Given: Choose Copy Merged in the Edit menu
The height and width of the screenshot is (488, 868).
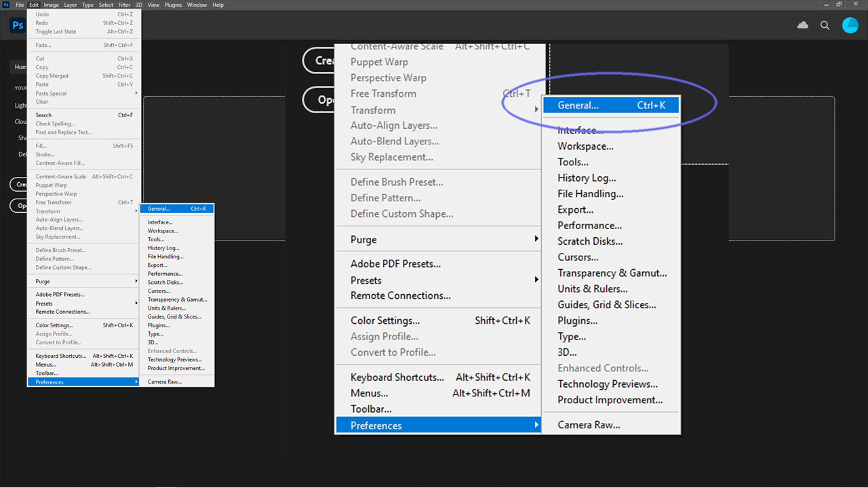Looking at the screenshot, I should pos(84,76).
